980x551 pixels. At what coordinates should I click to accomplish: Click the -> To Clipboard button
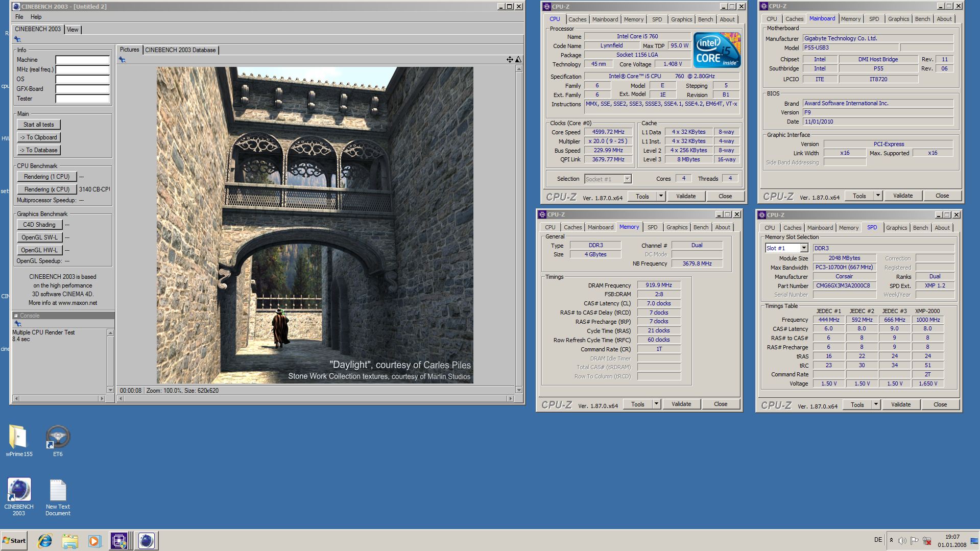tap(39, 137)
